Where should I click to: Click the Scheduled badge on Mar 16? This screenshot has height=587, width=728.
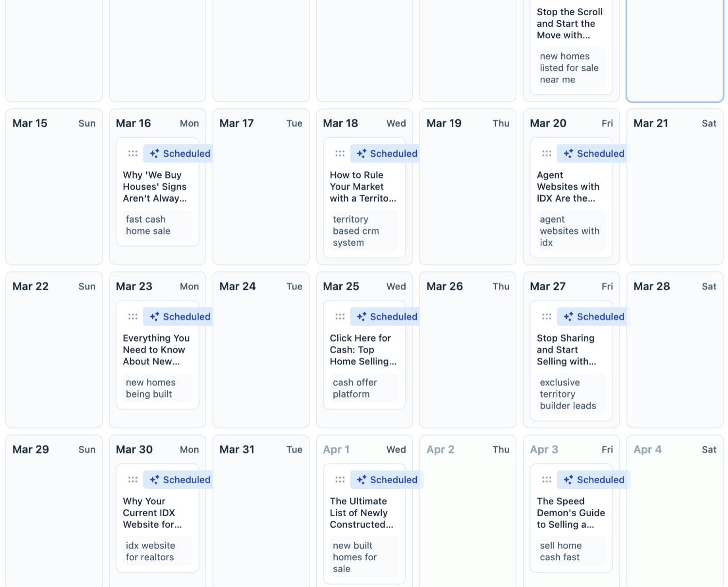pos(179,153)
